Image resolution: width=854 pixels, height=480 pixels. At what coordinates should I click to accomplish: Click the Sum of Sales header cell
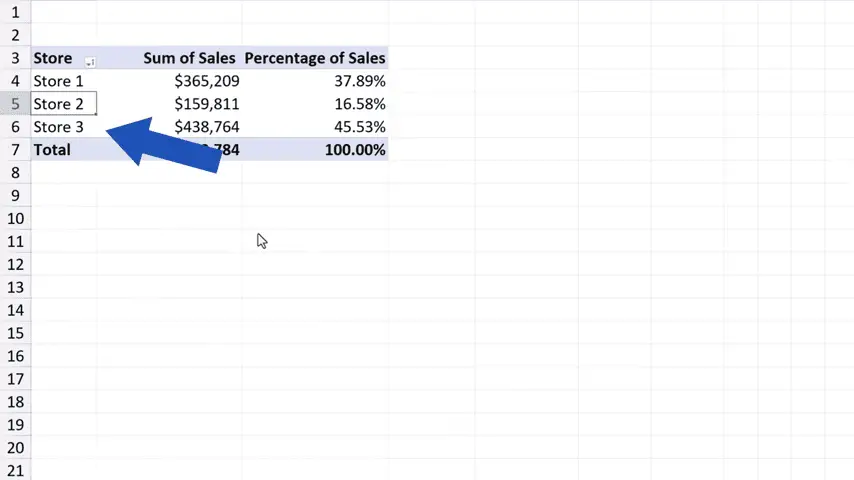tap(189, 58)
